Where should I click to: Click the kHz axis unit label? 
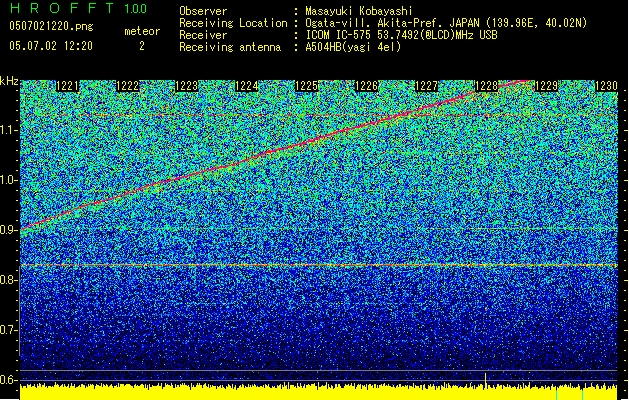click(9, 81)
